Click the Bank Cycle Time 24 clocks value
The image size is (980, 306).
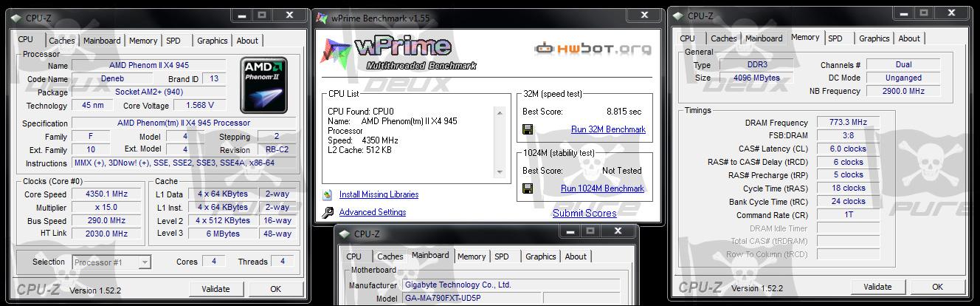[848, 202]
